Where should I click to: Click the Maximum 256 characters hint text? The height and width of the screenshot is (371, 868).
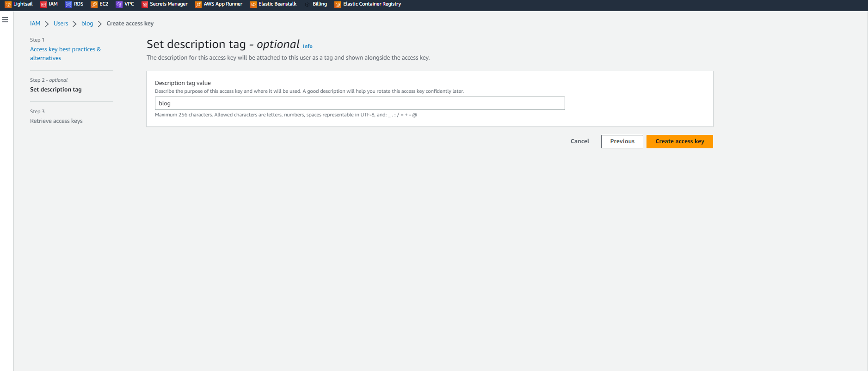tap(286, 115)
